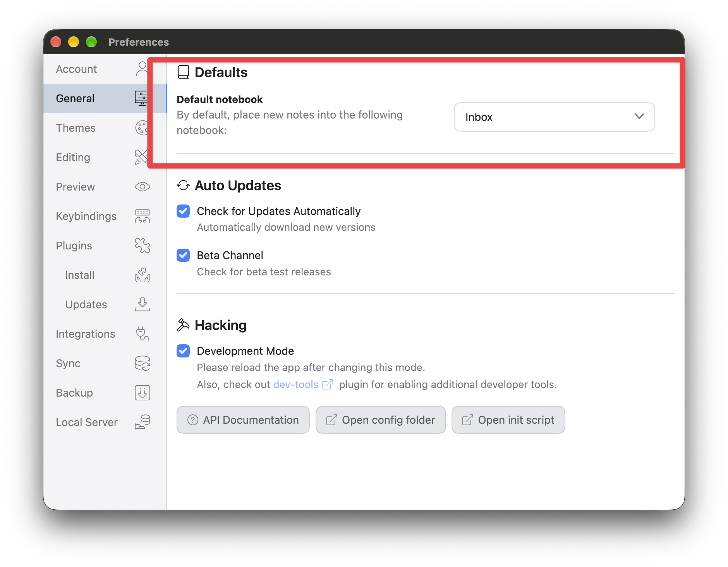This screenshot has height=567, width=728.
Task: Disable the Beta Channel checkbox
Action: click(183, 255)
